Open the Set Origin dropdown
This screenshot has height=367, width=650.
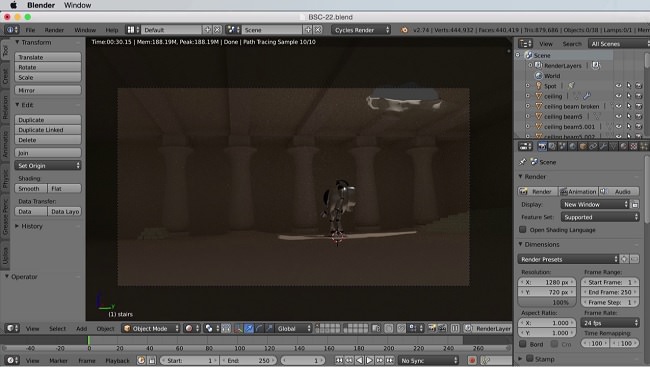[48, 165]
